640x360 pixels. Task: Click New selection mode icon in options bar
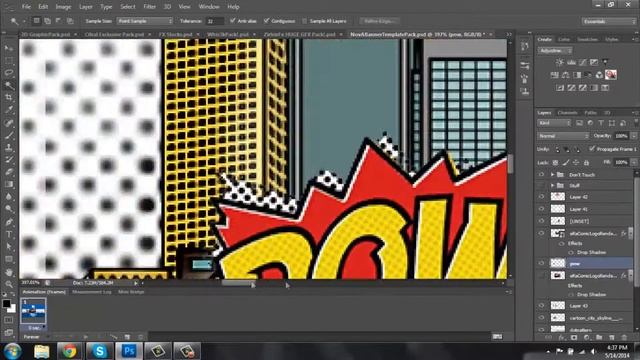coord(36,21)
